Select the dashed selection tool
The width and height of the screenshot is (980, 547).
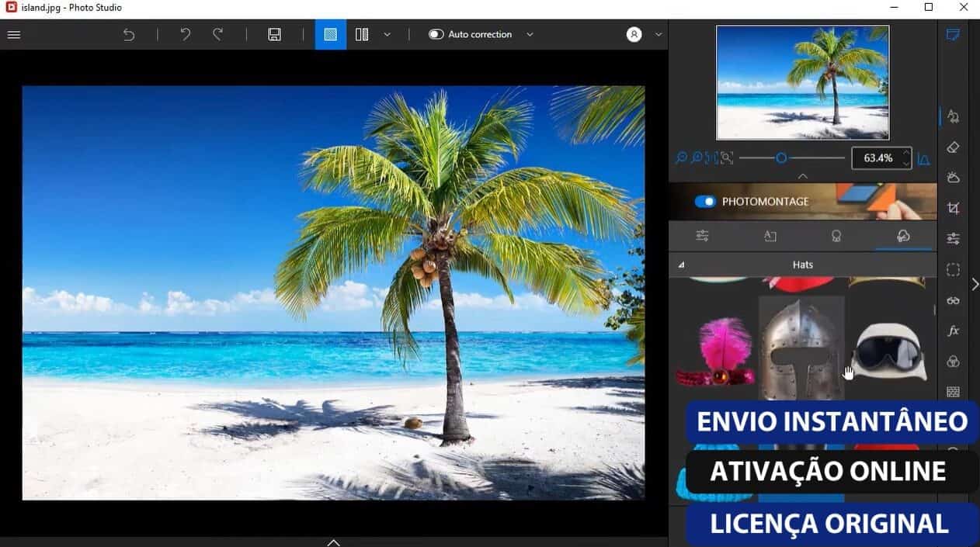(x=954, y=269)
